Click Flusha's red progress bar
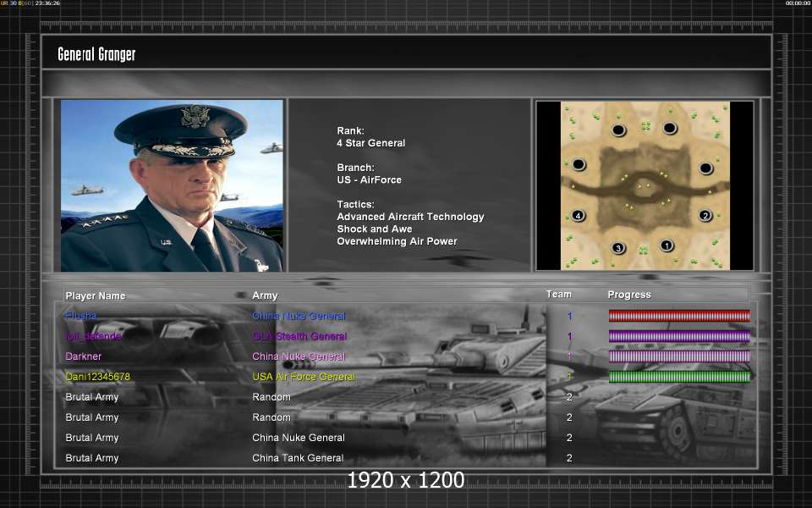 coord(679,316)
